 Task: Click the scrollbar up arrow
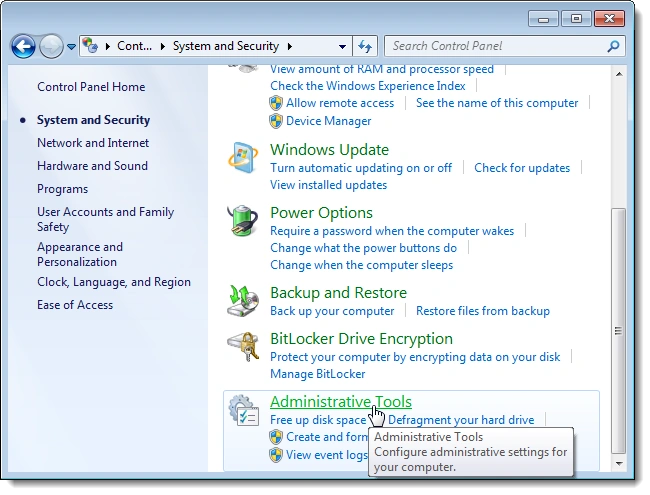coord(619,75)
